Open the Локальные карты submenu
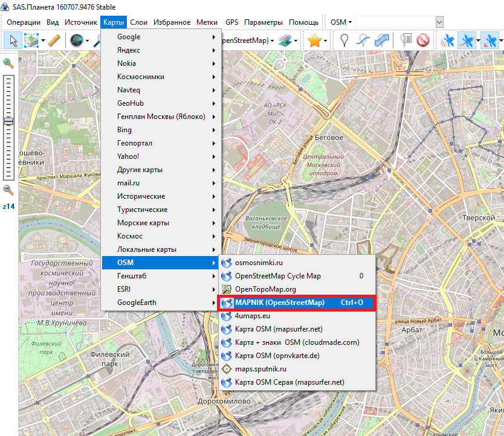The image size is (504, 436). pos(161,249)
